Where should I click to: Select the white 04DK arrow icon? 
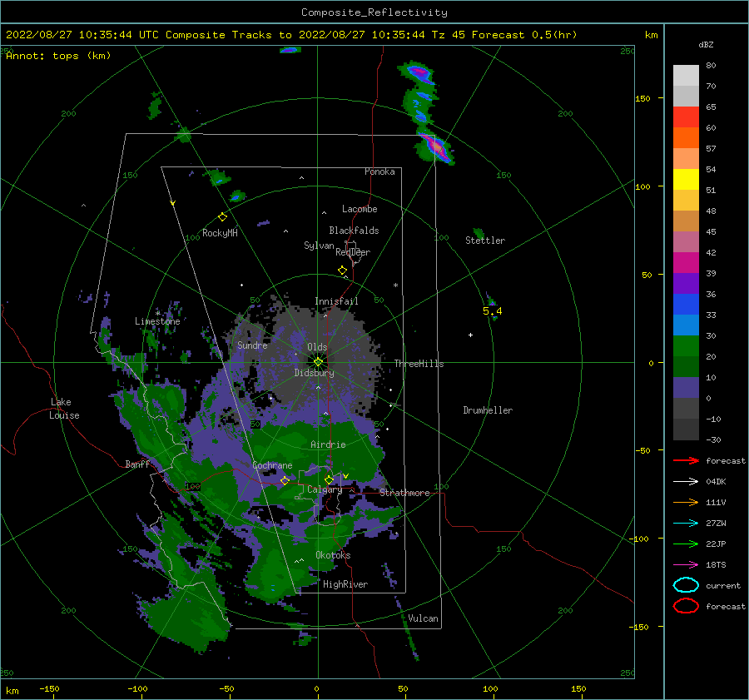click(x=686, y=481)
